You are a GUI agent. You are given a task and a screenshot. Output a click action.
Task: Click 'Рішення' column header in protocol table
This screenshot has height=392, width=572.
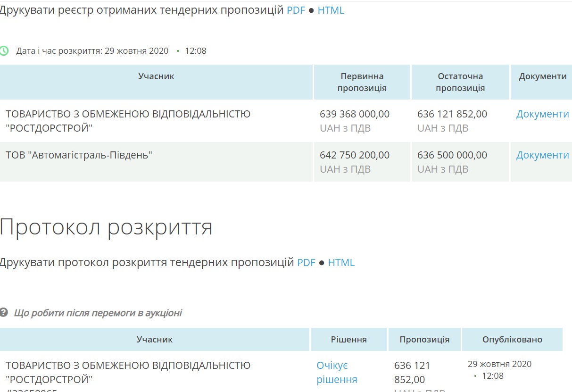click(348, 340)
